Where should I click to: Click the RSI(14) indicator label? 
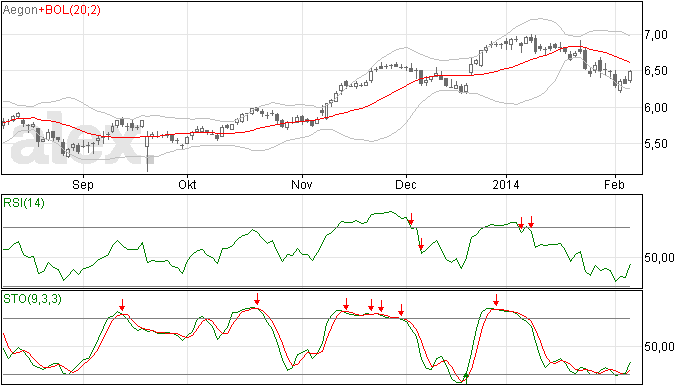(24, 203)
